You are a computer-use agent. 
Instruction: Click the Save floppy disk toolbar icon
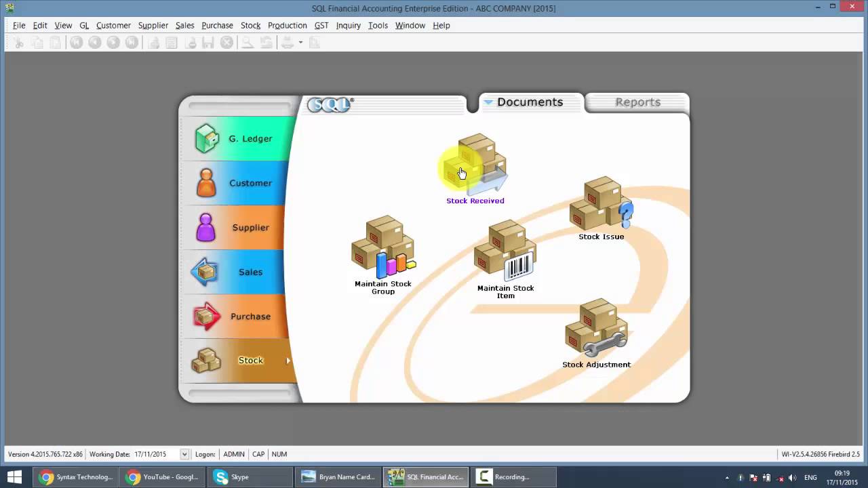208,43
